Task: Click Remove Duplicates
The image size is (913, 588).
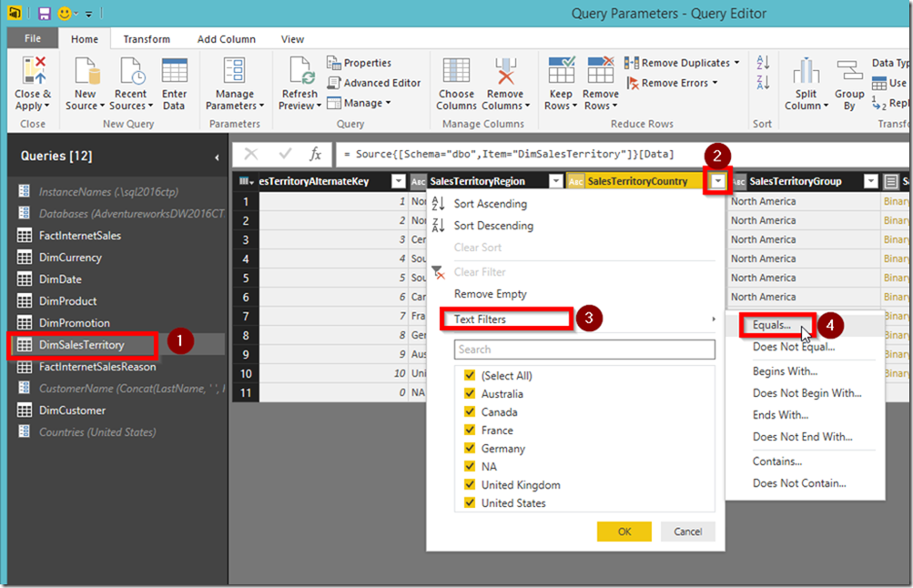Action: [682, 62]
